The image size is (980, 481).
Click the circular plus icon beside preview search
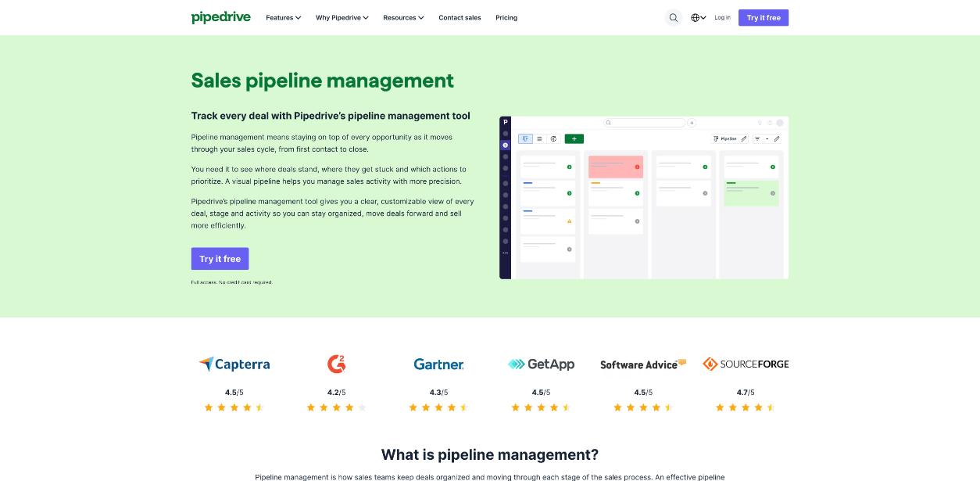point(692,123)
